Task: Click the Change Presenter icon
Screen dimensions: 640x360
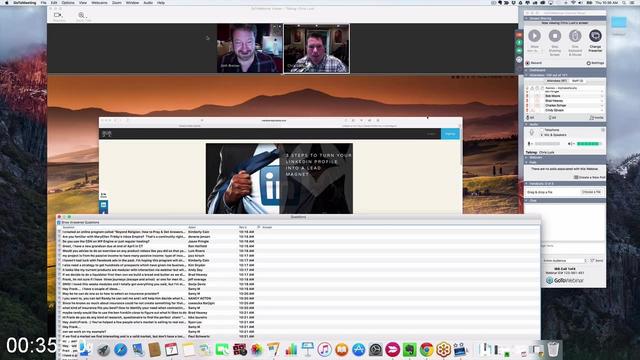Action: click(595, 36)
